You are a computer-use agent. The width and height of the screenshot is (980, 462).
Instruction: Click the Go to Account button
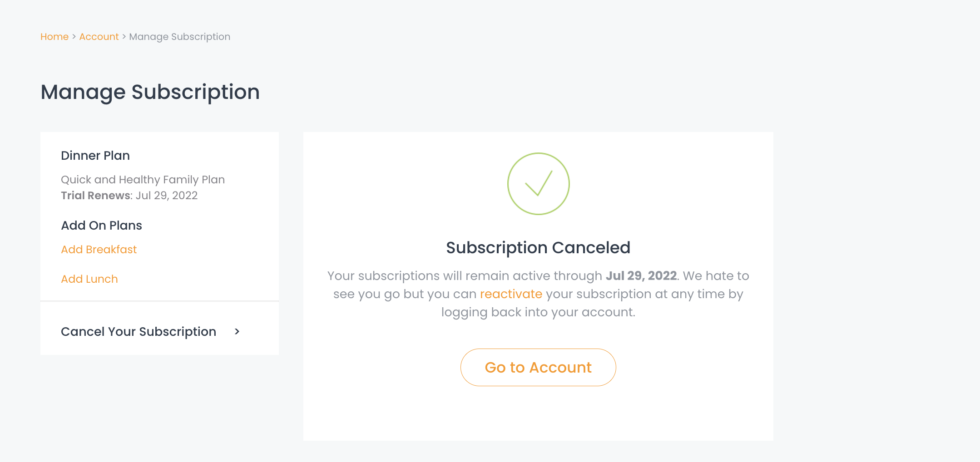point(538,368)
